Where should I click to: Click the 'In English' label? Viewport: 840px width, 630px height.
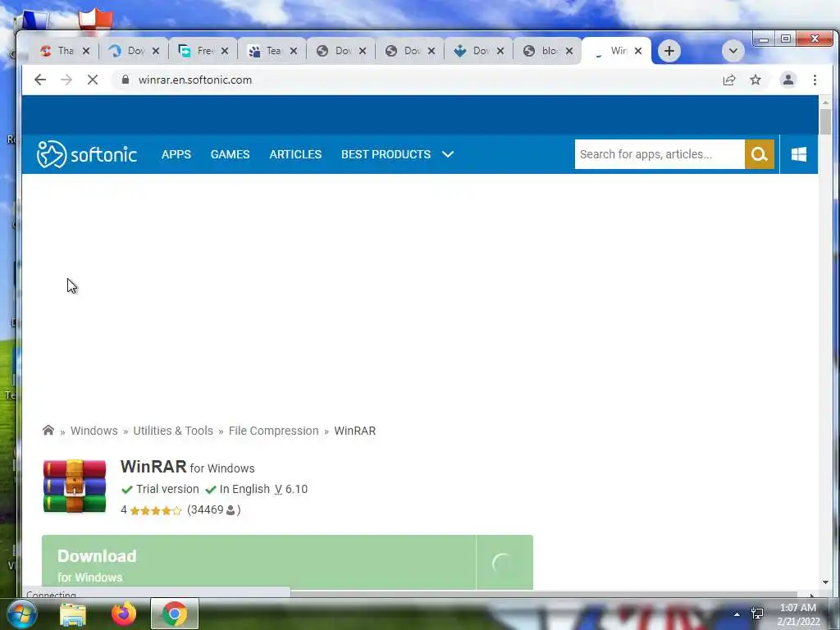(244, 489)
